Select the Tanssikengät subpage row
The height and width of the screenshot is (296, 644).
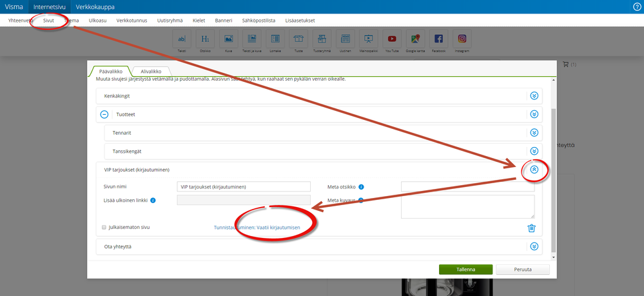[x=323, y=152]
